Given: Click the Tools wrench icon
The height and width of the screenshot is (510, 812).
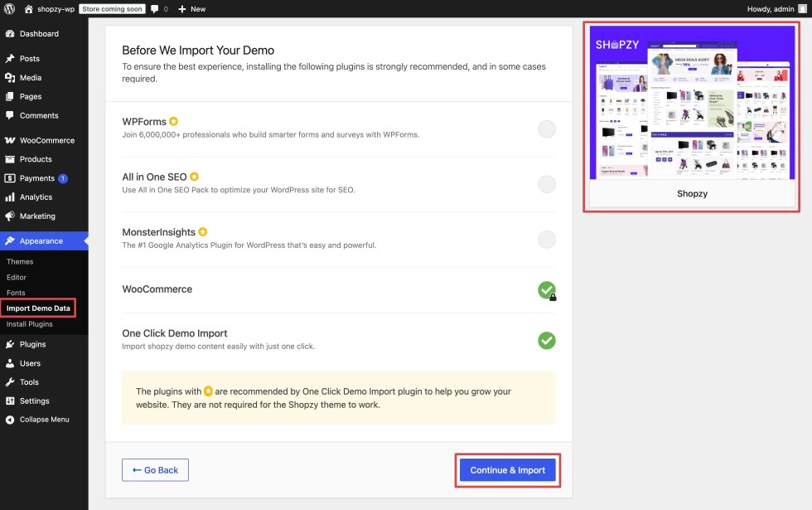Looking at the screenshot, I should click(x=10, y=382).
